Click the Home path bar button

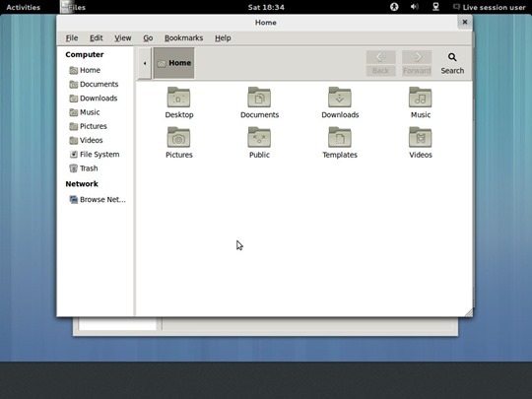pos(174,63)
